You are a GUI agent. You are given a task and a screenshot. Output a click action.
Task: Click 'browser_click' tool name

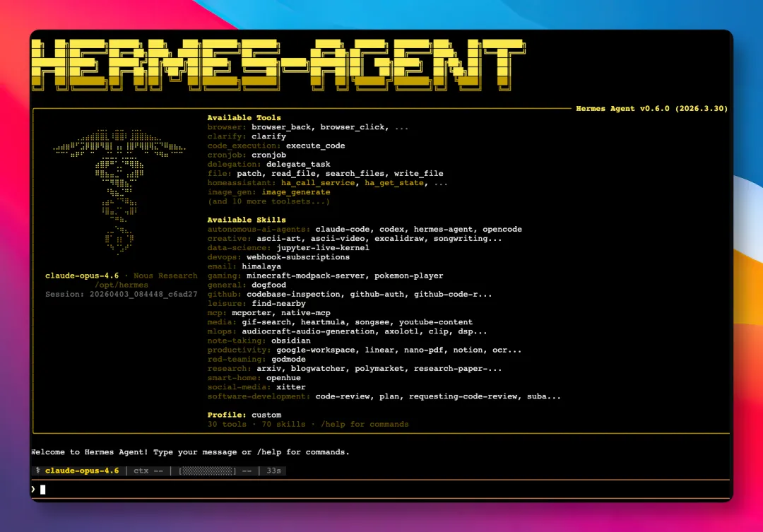[x=352, y=127]
